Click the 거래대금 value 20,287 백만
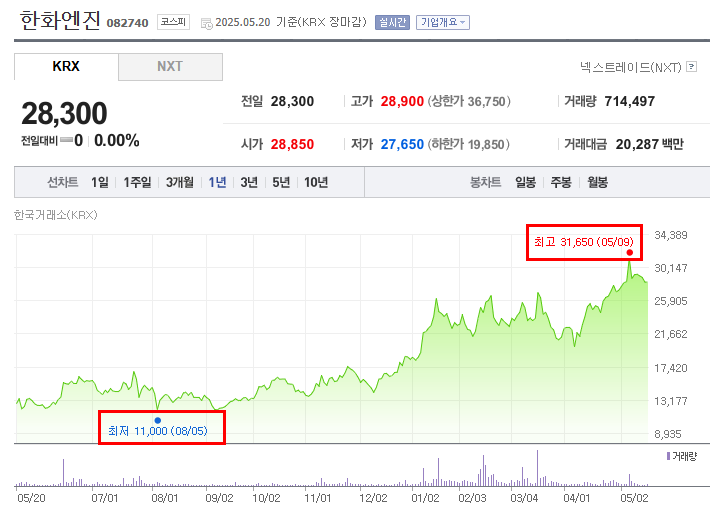The height and width of the screenshot is (515, 710). (649, 144)
